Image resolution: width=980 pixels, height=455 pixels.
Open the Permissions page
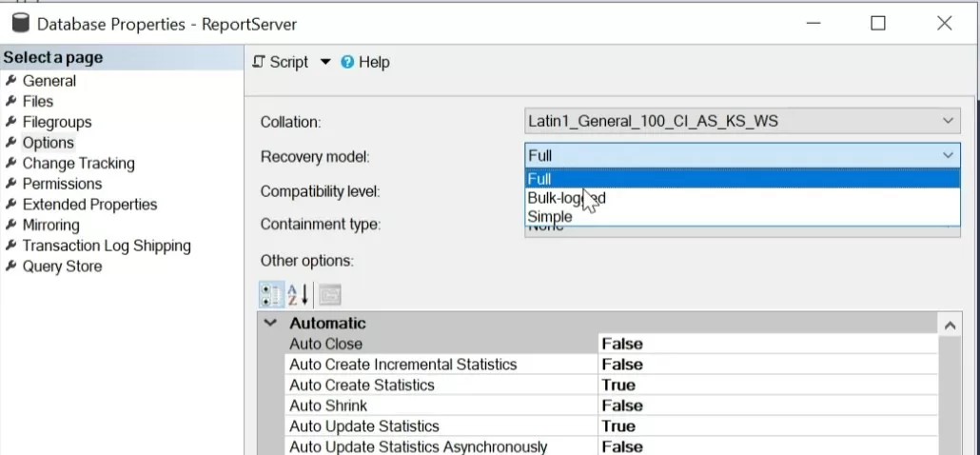(x=62, y=184)
